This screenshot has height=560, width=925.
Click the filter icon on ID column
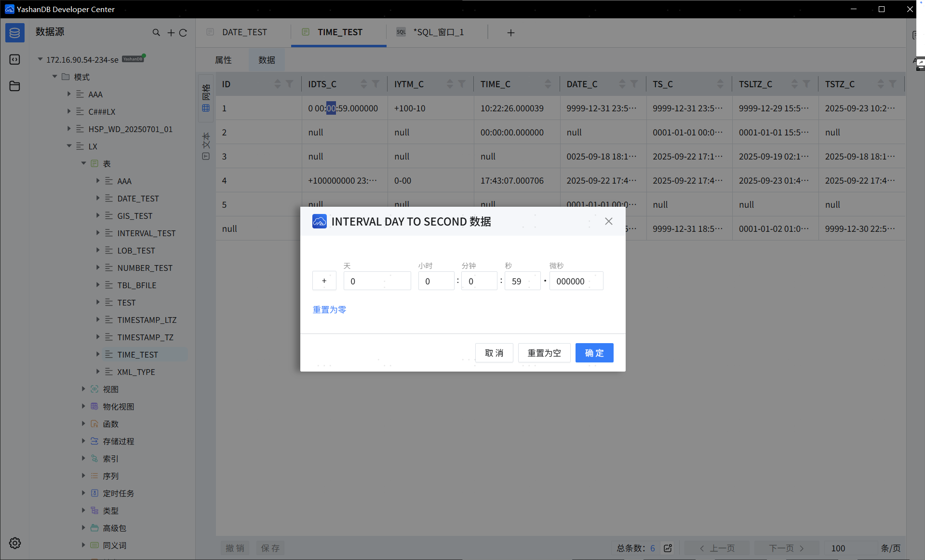(x=290, y=84)
